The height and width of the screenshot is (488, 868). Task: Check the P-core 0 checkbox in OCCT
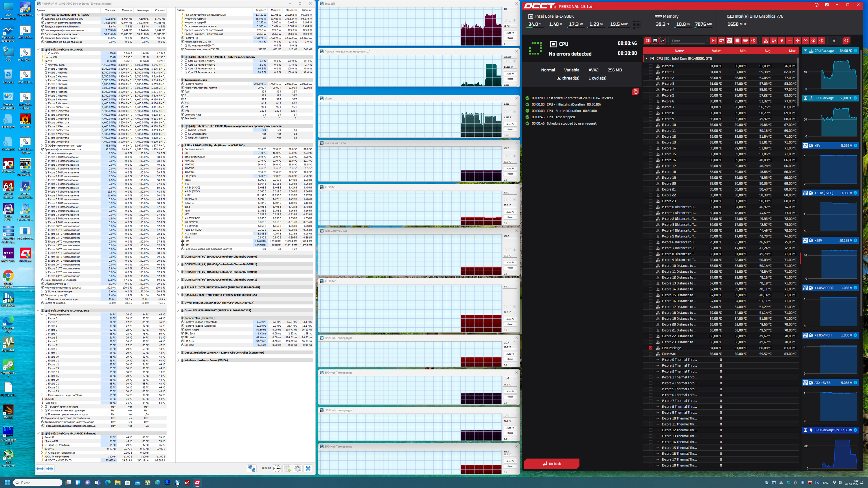click(651, 66)
